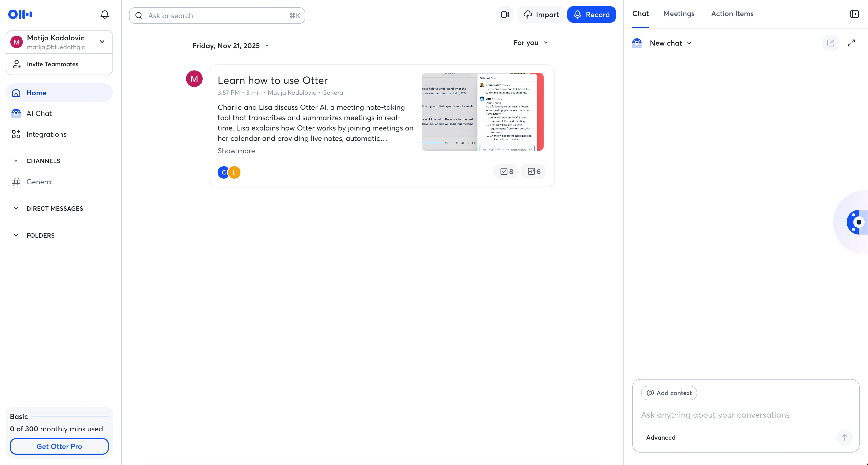Image resolution: width=868 pixels, height=465 pixels.
Task: Click the video camera meeting icon
Action: [x=505, y=14]
